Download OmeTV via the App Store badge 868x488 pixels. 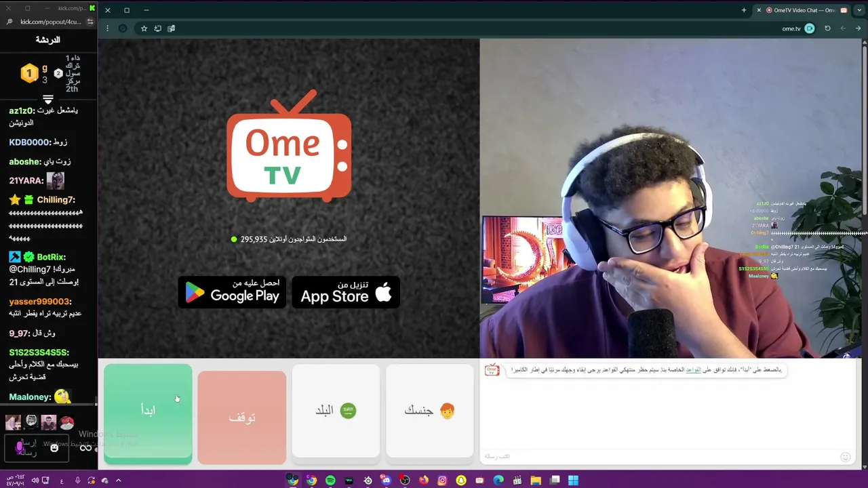tap(346, 292)
